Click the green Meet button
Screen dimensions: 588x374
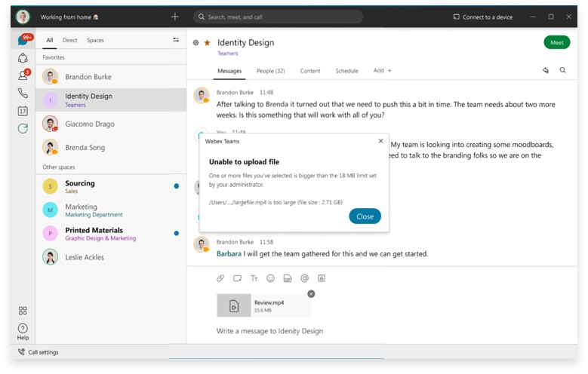[x=556, y=43]
